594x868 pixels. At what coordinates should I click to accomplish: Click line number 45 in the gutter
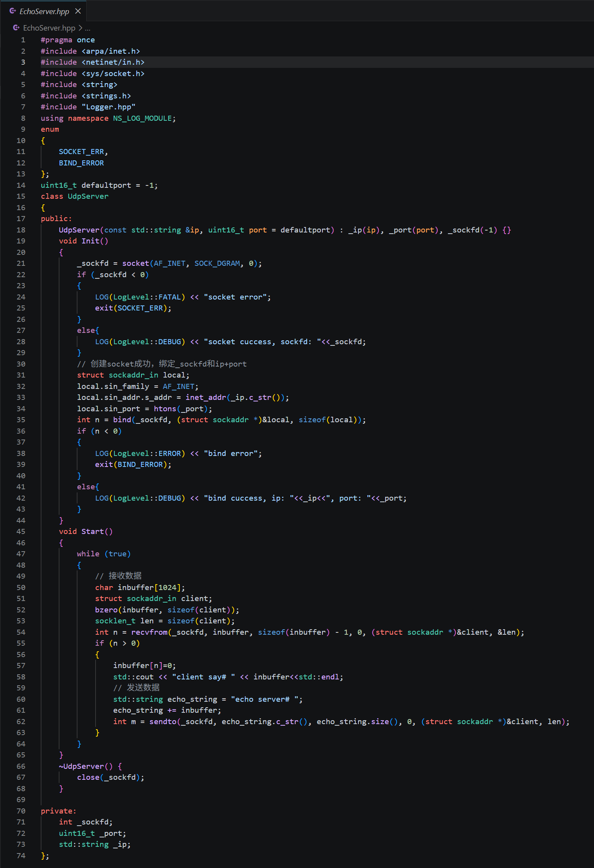point(21,532)
